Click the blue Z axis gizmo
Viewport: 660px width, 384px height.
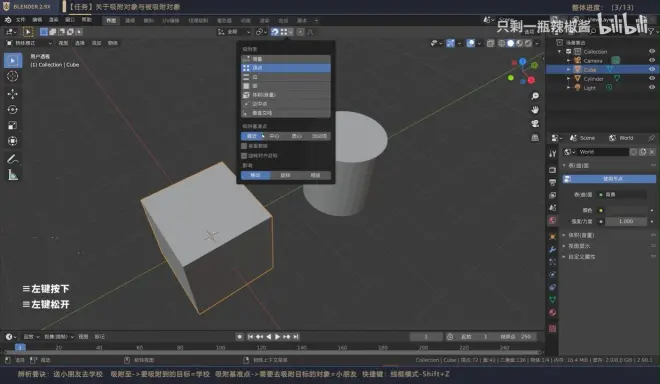(x=522, y=61)
